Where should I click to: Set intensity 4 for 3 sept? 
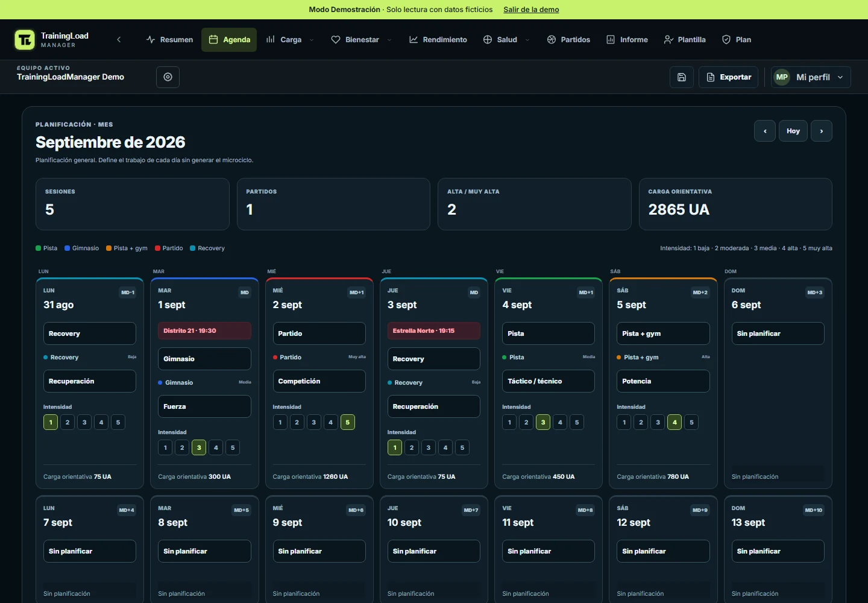445,447
